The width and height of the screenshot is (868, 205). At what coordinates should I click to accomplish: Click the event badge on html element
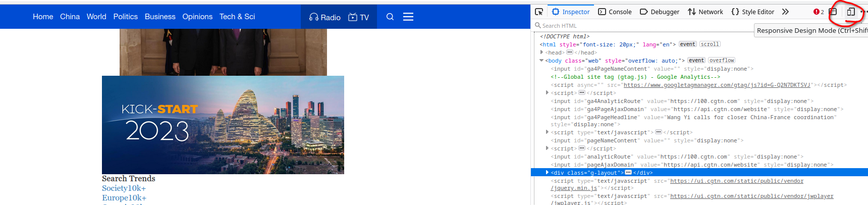pyautogui.click(x=687, y=44)
